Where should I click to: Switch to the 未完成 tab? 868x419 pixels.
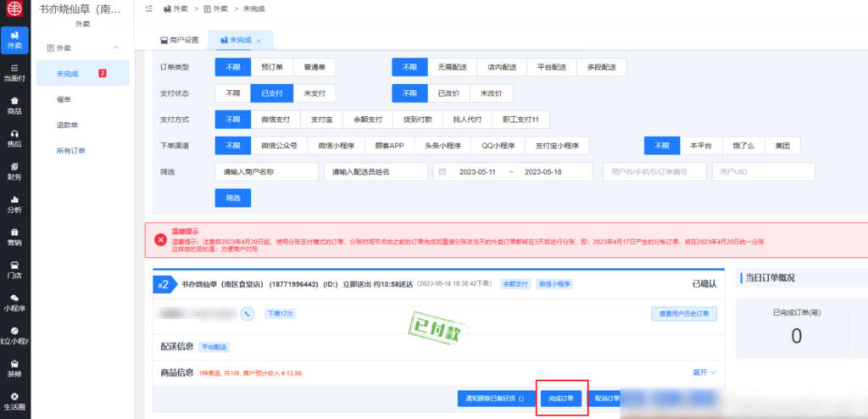(x=241, y=40)
